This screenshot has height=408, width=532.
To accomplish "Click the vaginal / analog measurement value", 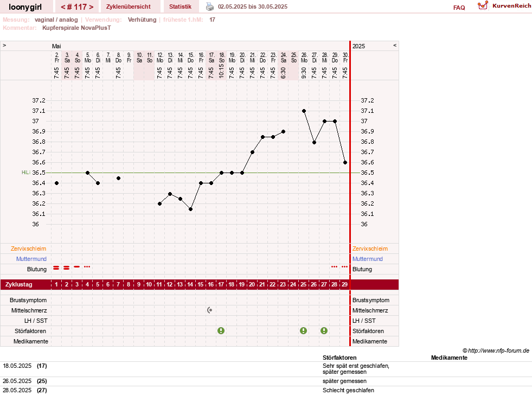I will 56,20.
